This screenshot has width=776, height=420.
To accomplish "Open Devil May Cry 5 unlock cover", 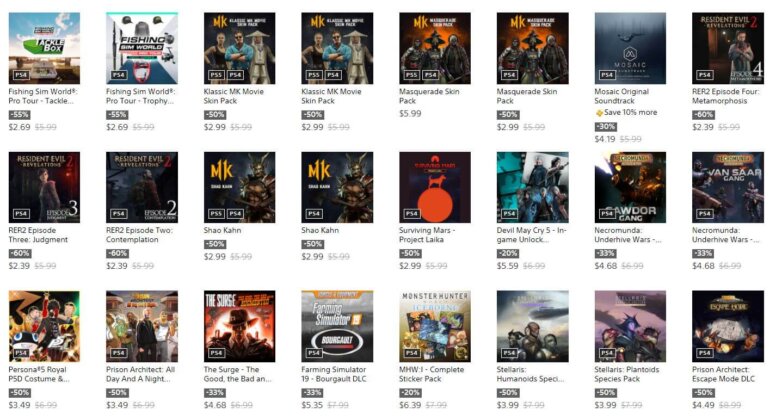I will [533, 187].
